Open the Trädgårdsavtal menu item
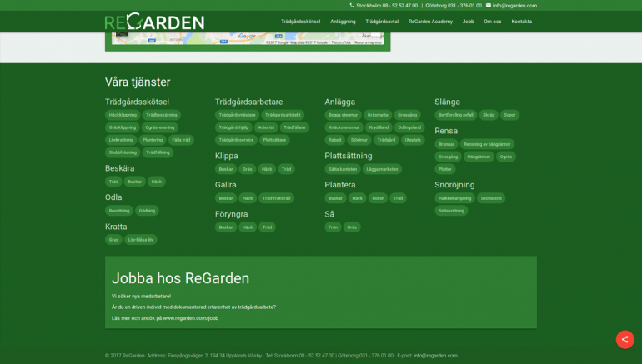The height and width of the screenshot is (364, 642). pyautogui.click(x=382, y=22)
